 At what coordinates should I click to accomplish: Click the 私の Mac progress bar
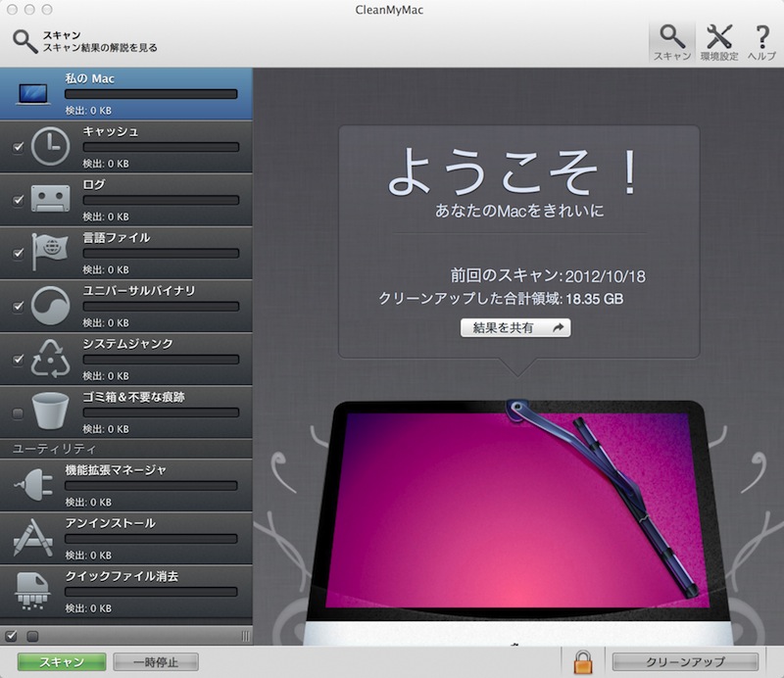point(151,94)
